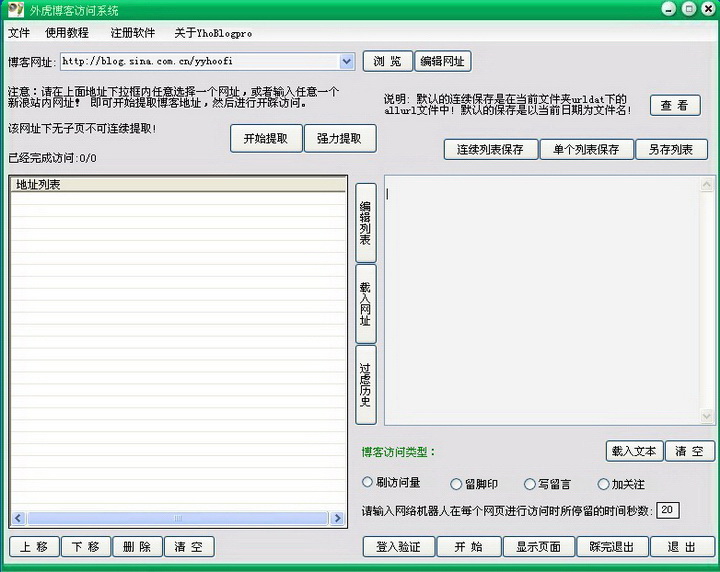Click the vertical 载入网址 button

366,304
